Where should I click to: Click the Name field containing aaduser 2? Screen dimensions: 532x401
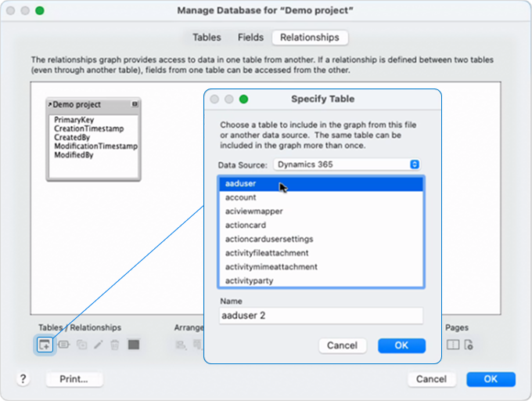(321, 316)
